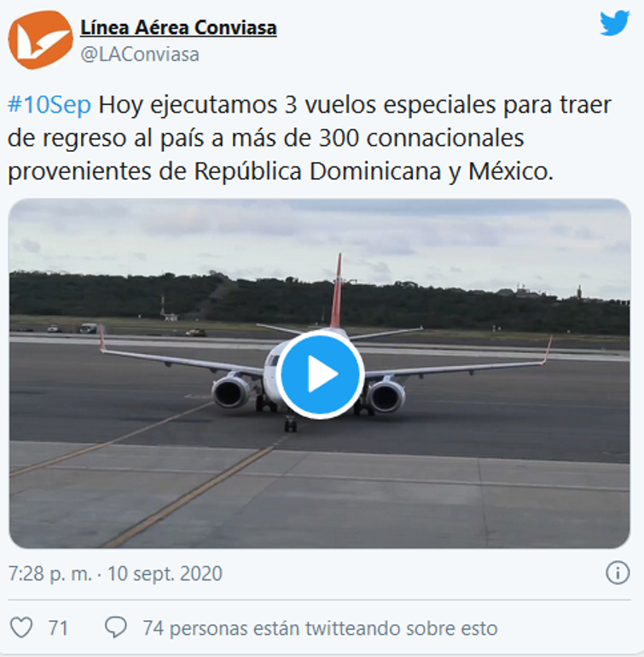644x657 pixels.
Task: Open the reply speech bubble icon
Action: tap(116, 628)
